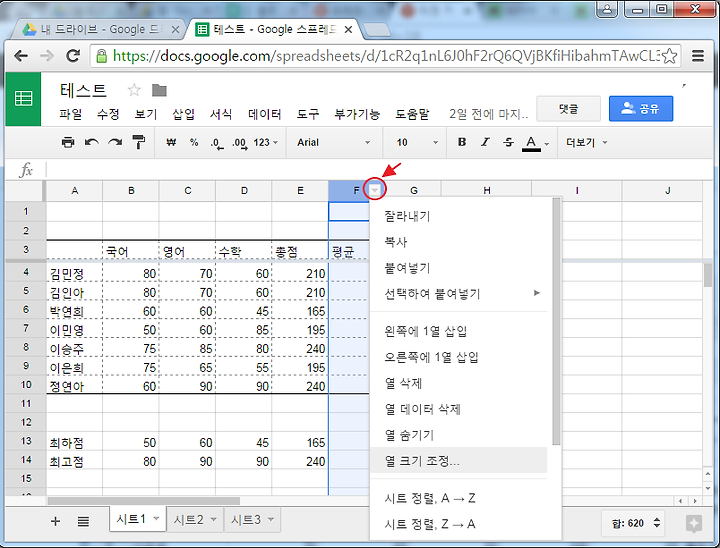
Task: Close the 내 드라이브 browser tab
Action: point(175,29)
